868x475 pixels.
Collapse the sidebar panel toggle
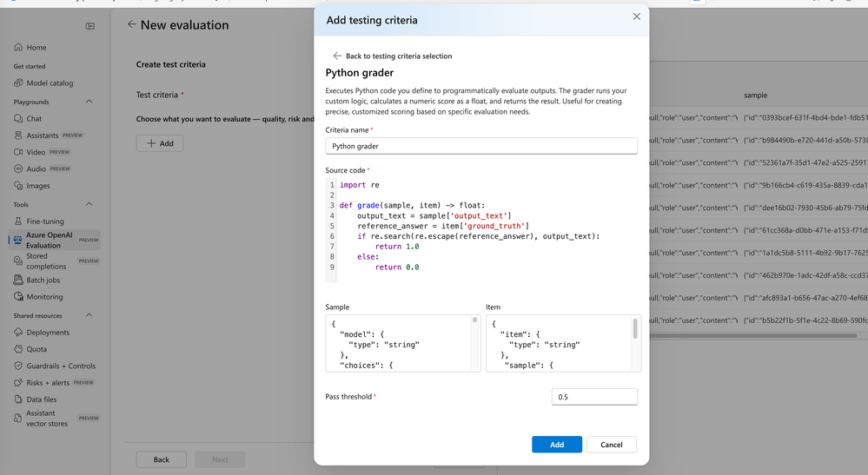(x=90, y=26)
